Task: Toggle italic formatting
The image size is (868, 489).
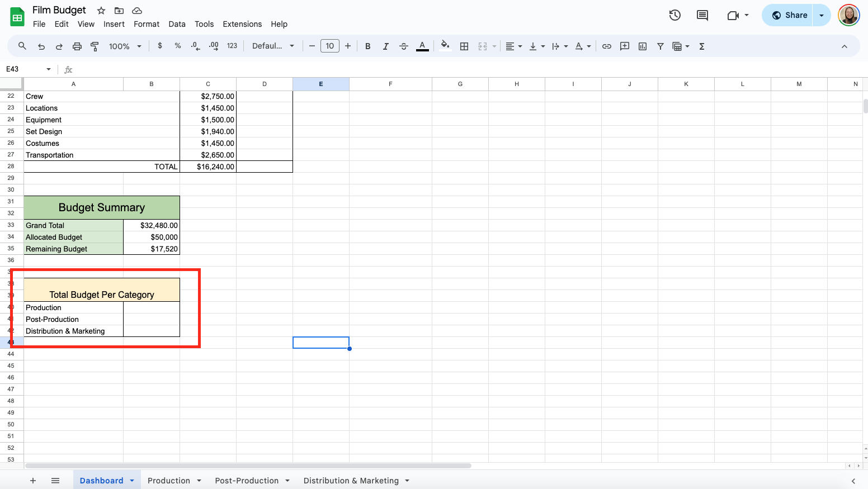Action: pos(385,46)
